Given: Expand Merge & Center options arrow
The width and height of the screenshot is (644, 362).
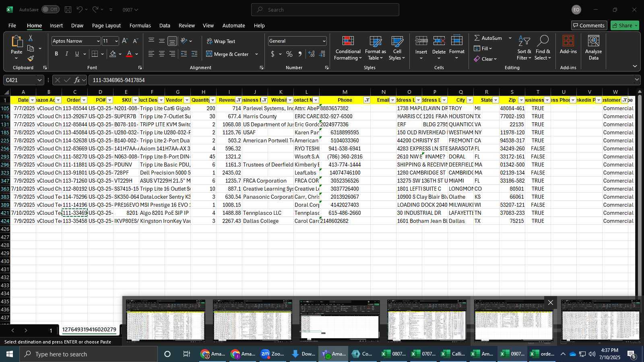Looking at the screenshot, I should tap(256, 54).
